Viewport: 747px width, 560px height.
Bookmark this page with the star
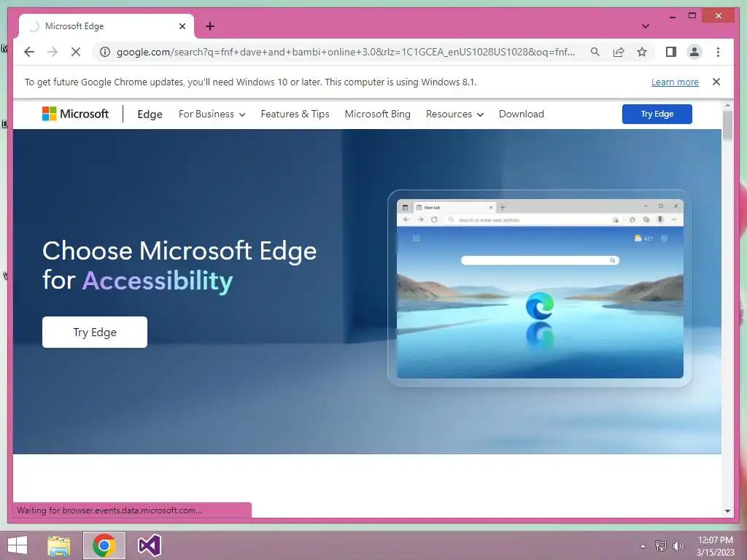point(642,52)
